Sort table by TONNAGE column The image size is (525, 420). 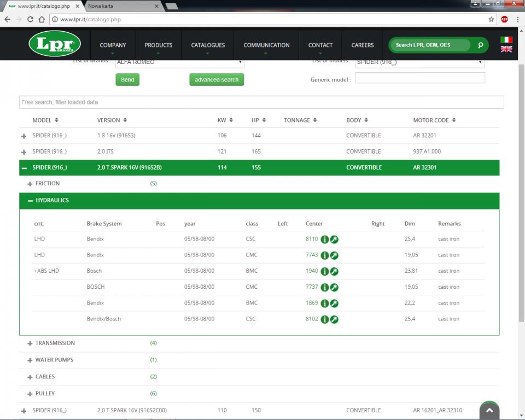[x=315, y=120]
